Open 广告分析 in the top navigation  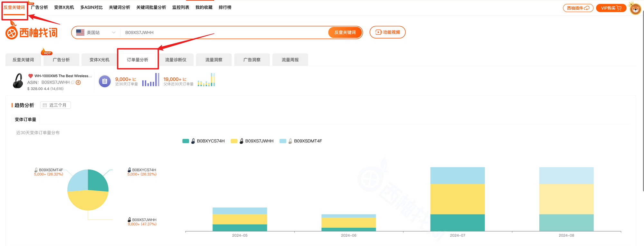(x=39, y=7)
